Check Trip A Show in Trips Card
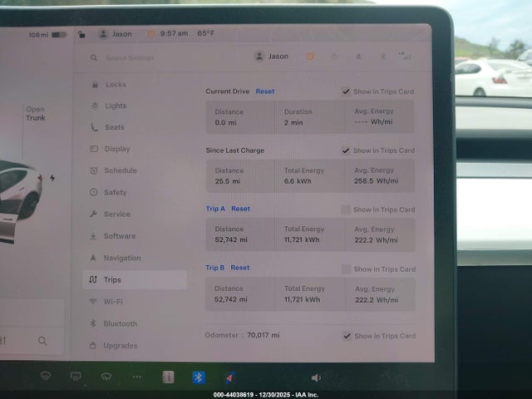This screenshot has height=399, width=532. tap(346, 209)
